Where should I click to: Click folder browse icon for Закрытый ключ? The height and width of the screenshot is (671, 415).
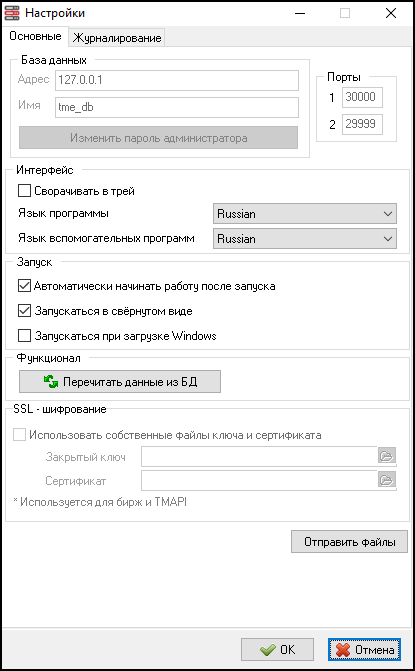click(387, 456)
